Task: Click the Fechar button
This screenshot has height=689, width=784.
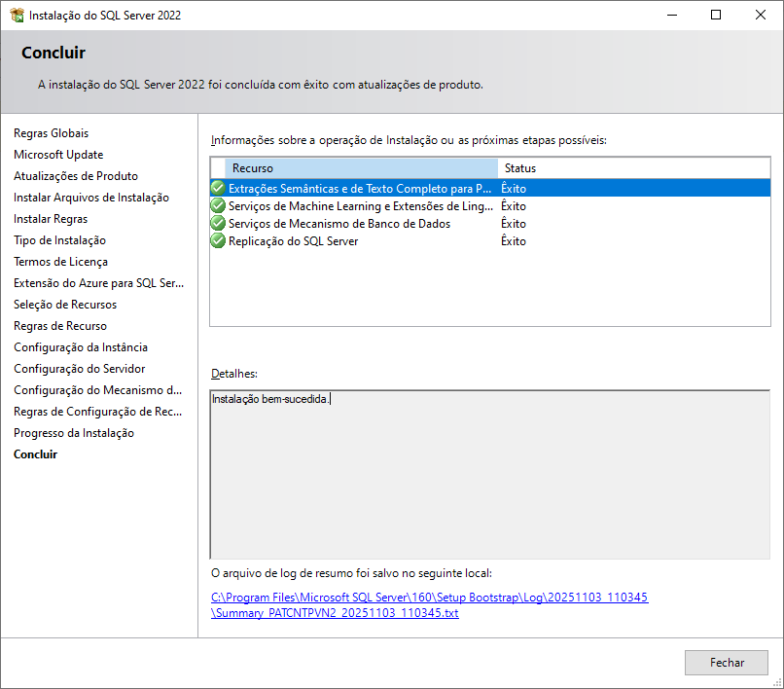Action: point(726,663)
